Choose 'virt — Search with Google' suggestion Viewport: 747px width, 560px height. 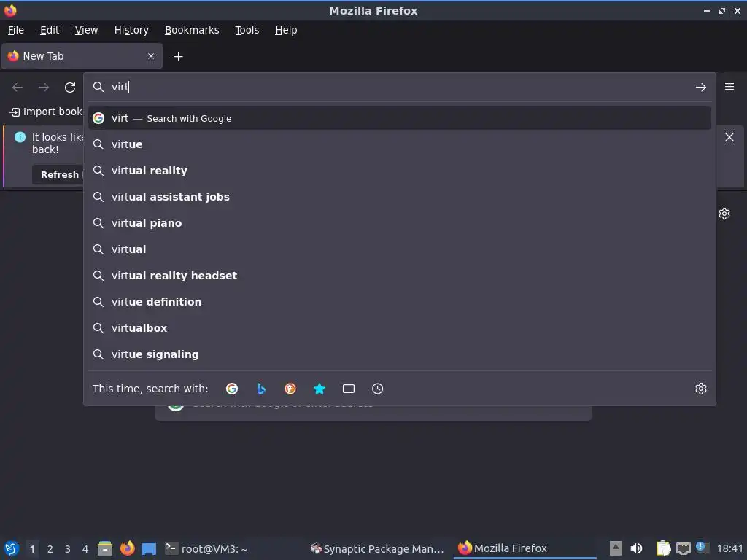coord(399,118)
